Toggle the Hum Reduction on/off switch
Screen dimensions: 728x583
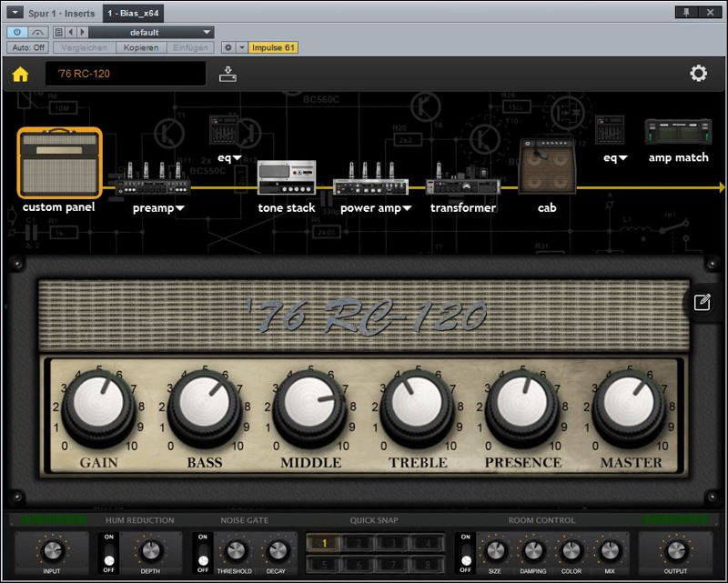pos(110,549)
